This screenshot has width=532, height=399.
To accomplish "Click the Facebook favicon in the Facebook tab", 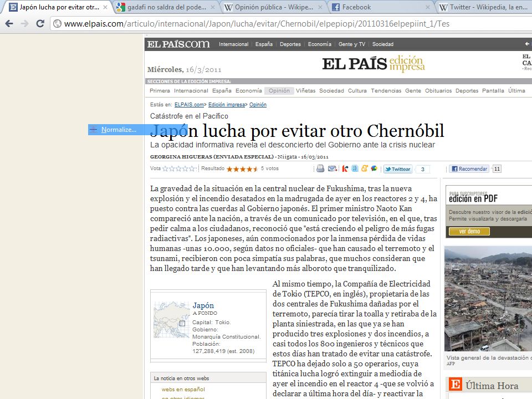I will (x=336, y=7).
